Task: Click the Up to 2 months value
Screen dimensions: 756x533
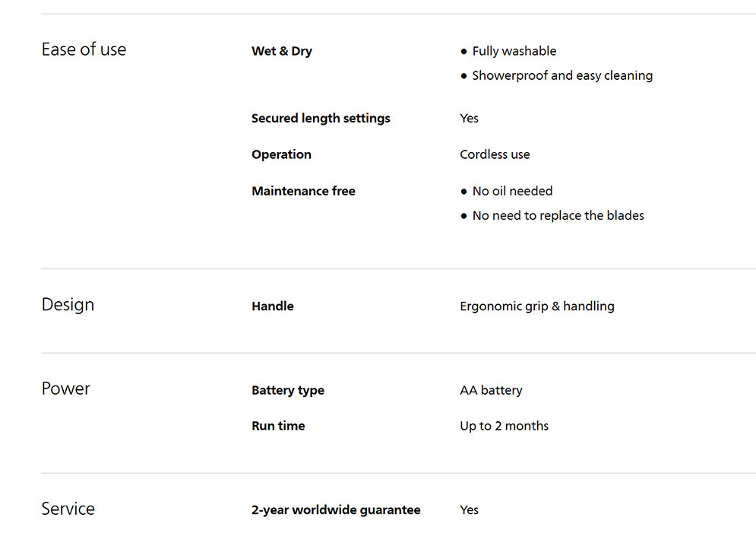Action: (504, 426)
